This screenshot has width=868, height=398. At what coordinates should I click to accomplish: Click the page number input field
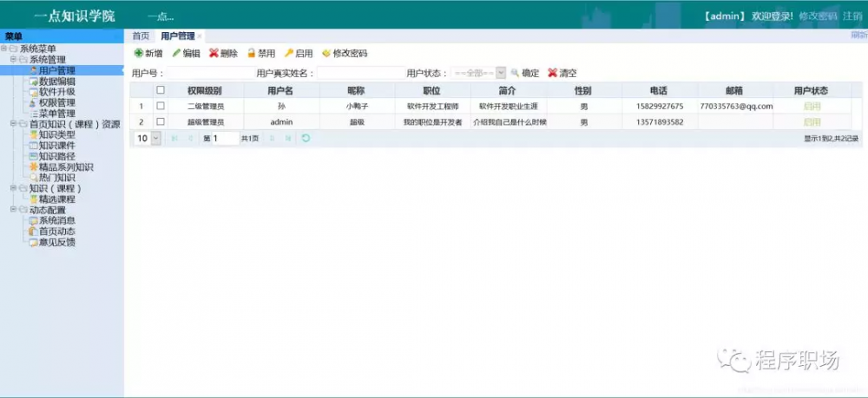tap(226, 138)
